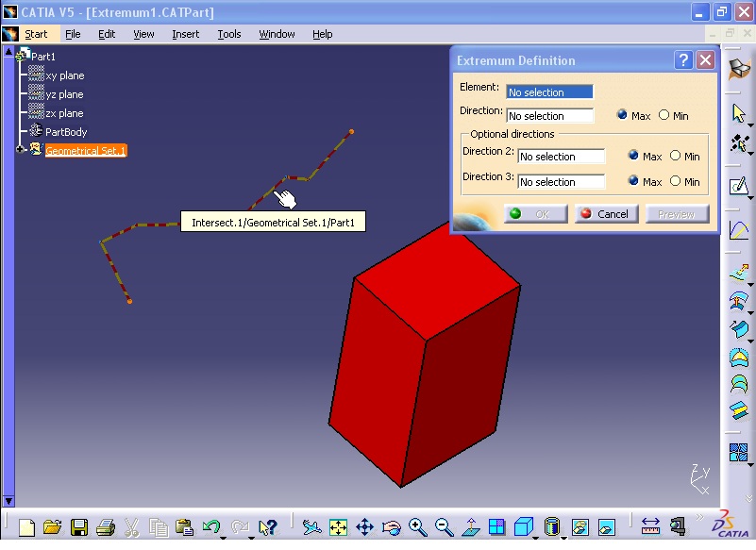Open the Select tool flyout arrow
Viewport: 756px width, 550px height.
(750, 126)
